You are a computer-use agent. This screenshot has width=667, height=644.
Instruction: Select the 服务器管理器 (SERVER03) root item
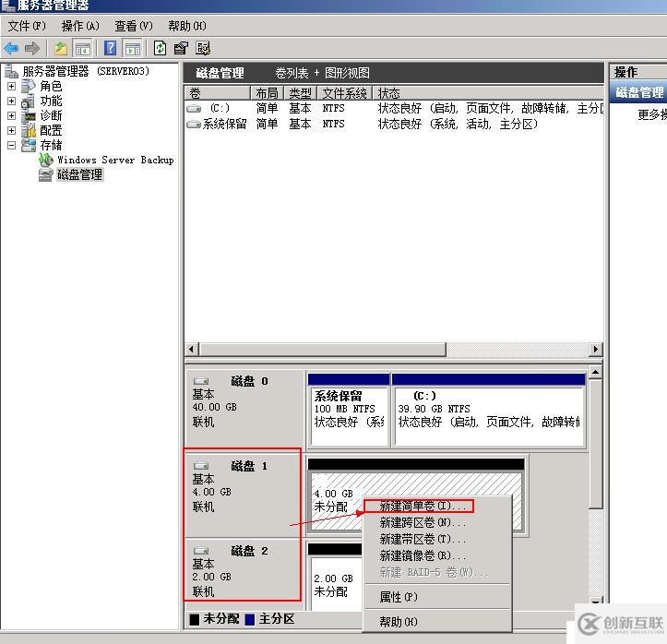(x=86, y=71)
